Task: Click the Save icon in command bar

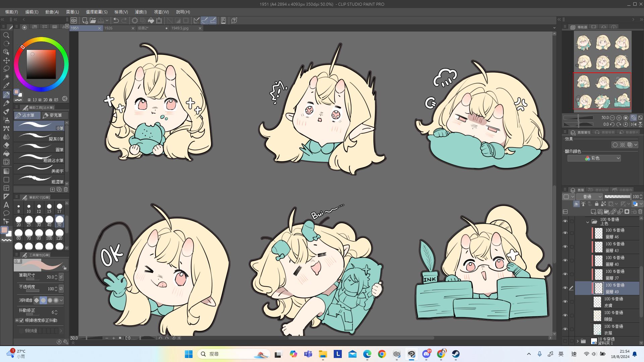Action: [x=101, y=20]
